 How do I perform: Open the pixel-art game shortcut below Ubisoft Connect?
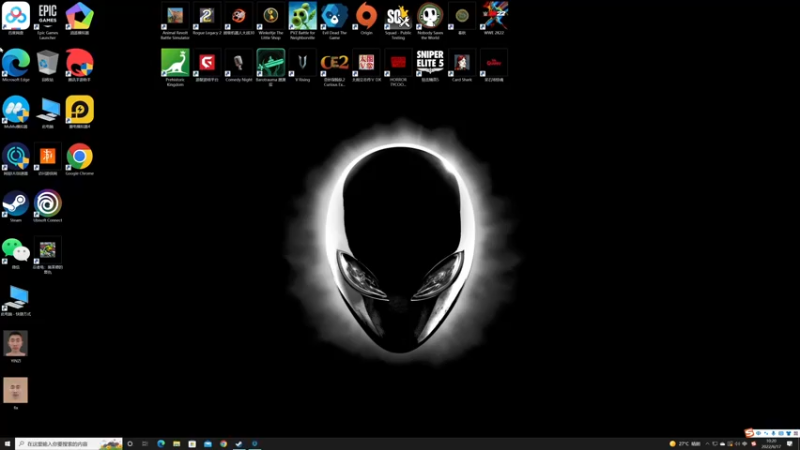pyautogui.click(x=47, y=255)
